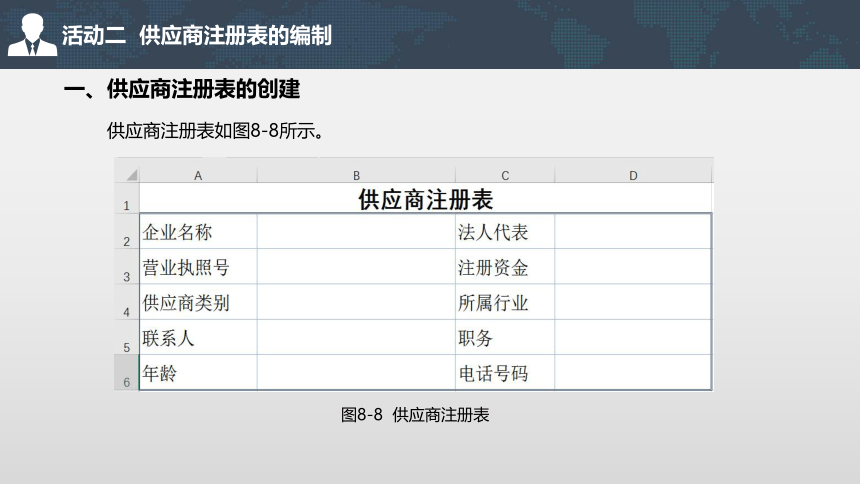Click the 供应商类别 cell
860x484 pixels.
[198, 302]
